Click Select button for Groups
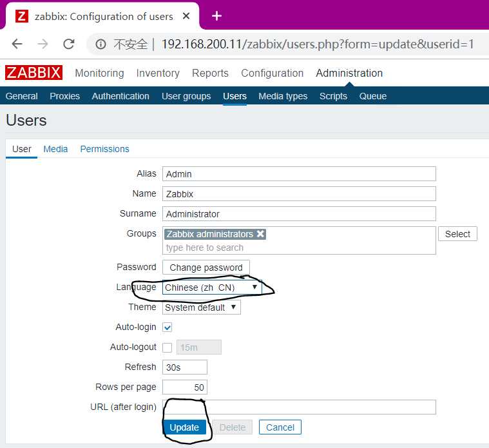This screenshot has width=489, height=448. [457, 234]
